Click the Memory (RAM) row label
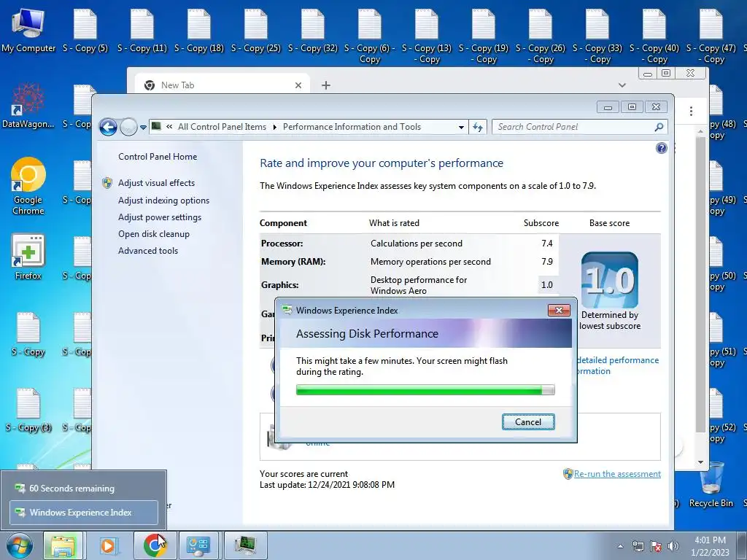 [x=293, y=262]
